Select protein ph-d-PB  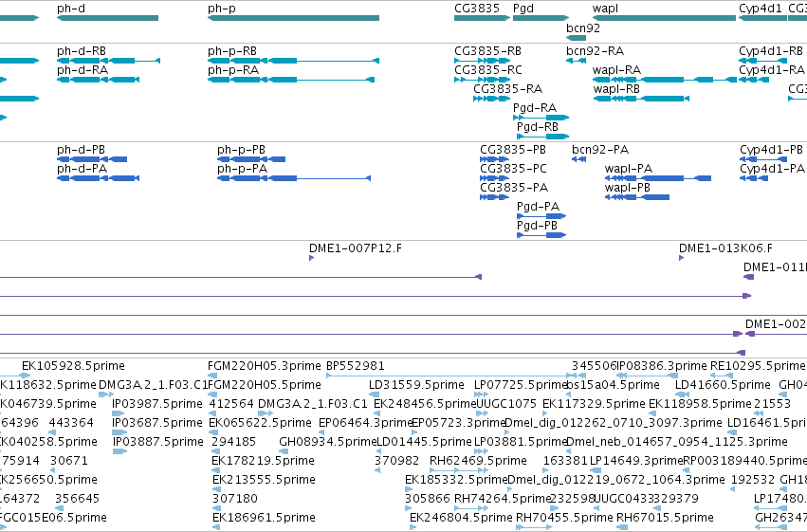click(92, 159)
